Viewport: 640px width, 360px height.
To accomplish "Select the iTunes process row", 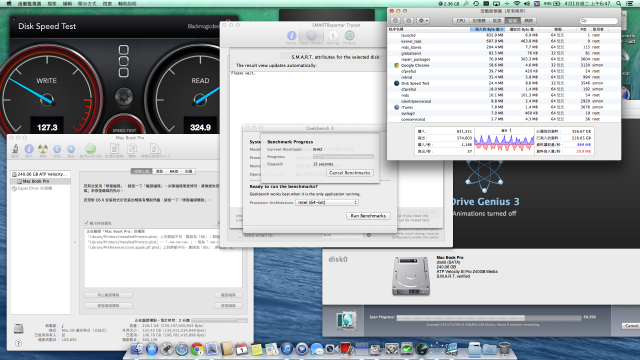I will click(504, 107).
